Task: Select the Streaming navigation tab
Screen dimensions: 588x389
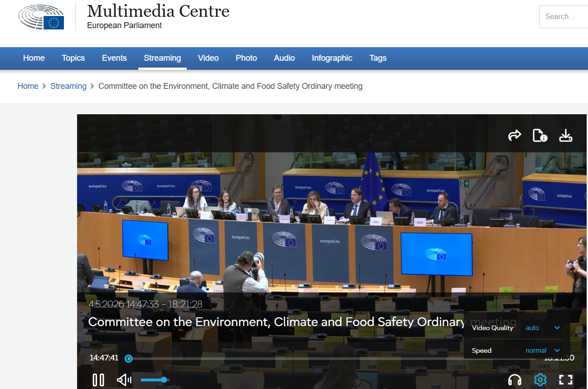Action: [x=162, y=58]
